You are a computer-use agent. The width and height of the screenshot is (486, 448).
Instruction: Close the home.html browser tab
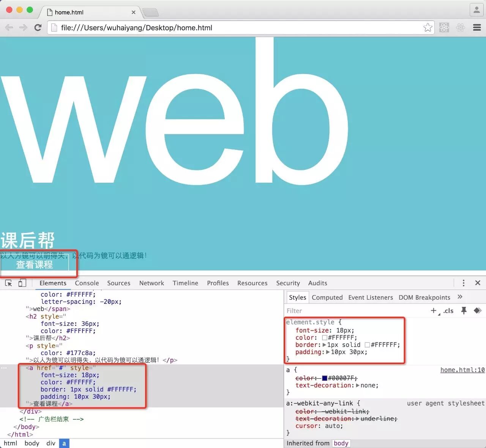(x=133, y=12)
